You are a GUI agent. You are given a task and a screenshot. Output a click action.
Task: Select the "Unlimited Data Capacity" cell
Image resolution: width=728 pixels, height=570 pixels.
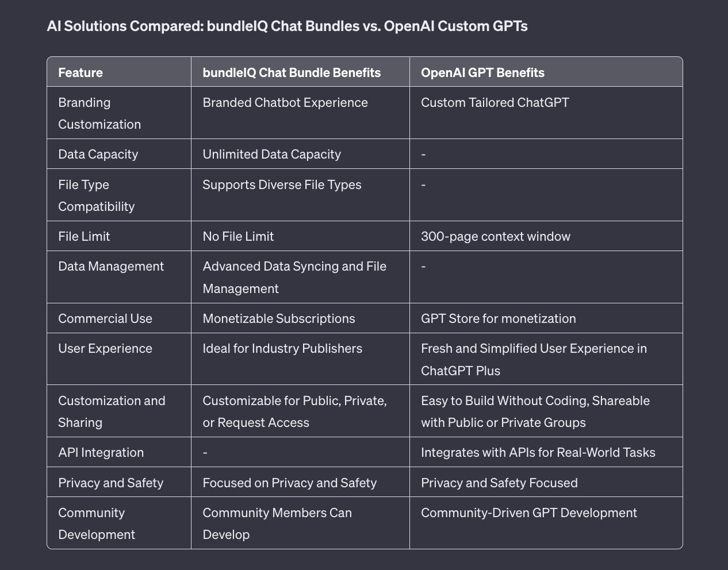(271, 155)
